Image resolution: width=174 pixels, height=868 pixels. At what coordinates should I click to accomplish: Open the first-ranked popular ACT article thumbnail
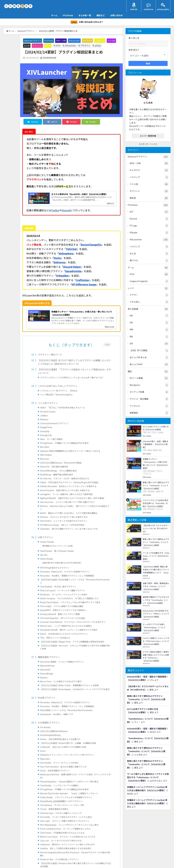(134, 431)
